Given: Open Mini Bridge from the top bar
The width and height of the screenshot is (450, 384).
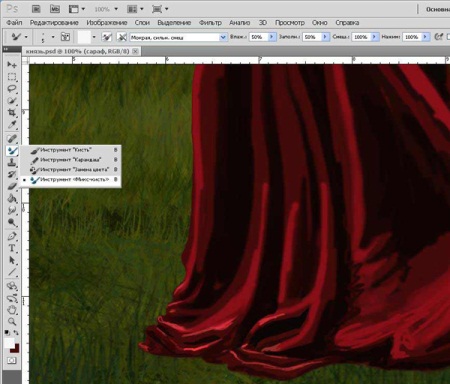Looking at the screenshot, I should (x=55, y=9).
